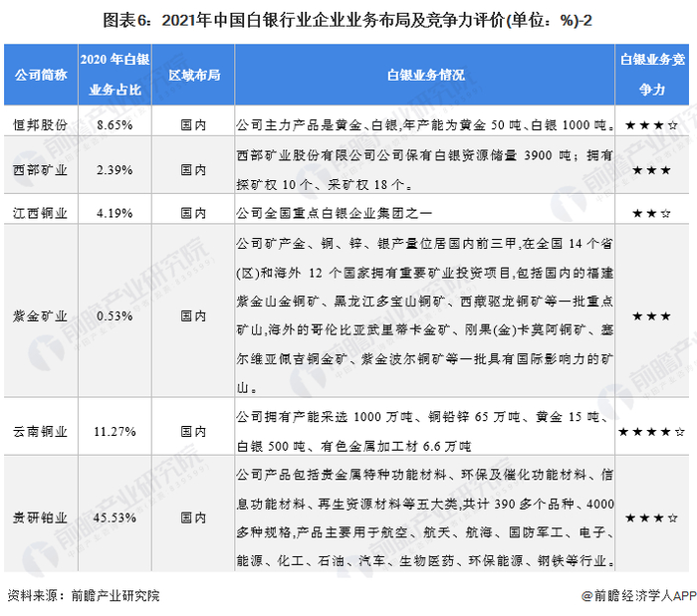Click 国内 in the 恒邦股份 row
Screen dimensions: 697x616
[x=193, y=124]
